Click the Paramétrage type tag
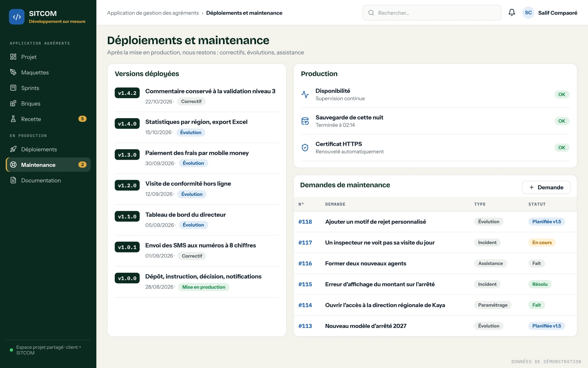The height and width of the screenshot is (368, 588). pyautogui.click(x=493, y=305)
